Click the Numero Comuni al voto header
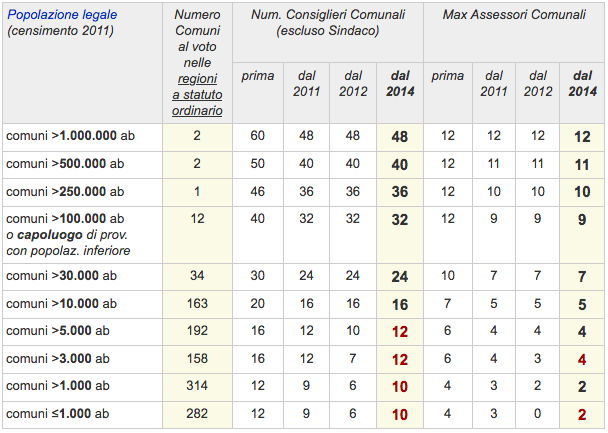Screen dimensions: 608x433 coord(197,62)
